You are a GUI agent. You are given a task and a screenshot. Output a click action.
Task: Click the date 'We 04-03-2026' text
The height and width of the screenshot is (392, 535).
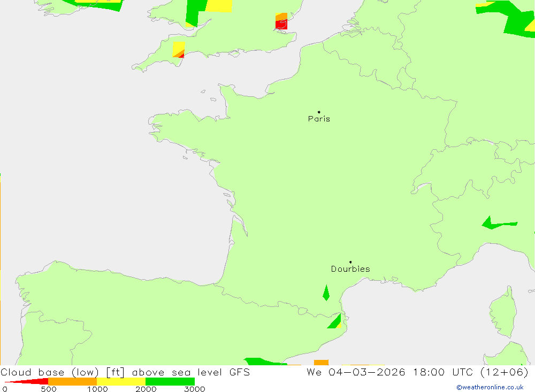tap(356, 372)
